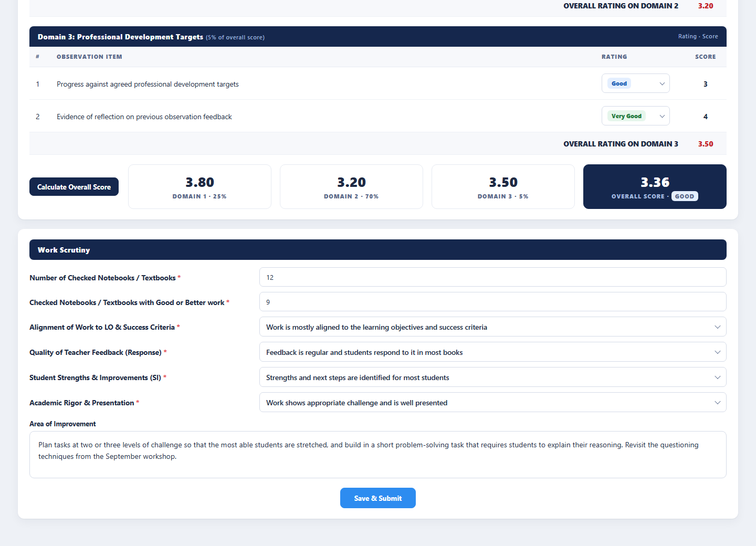Click the chevron arrow on the Alignment dropdown

(x=718, y=327)
